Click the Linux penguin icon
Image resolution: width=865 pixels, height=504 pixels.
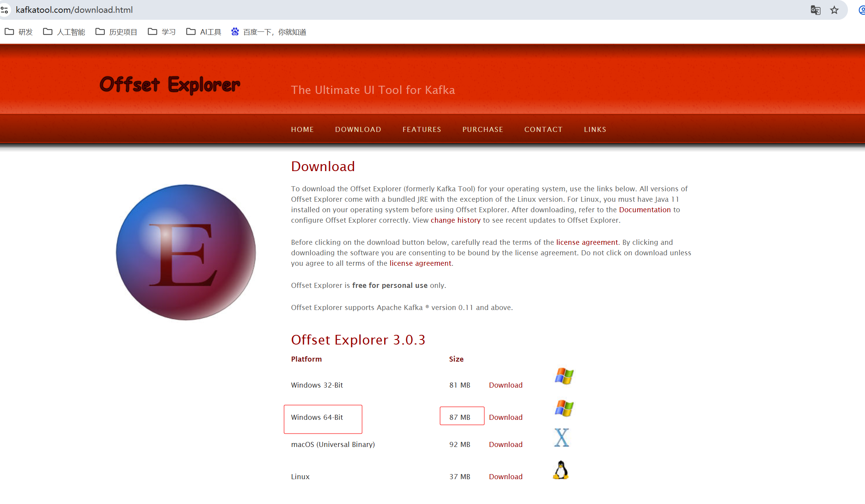[561, 470]
